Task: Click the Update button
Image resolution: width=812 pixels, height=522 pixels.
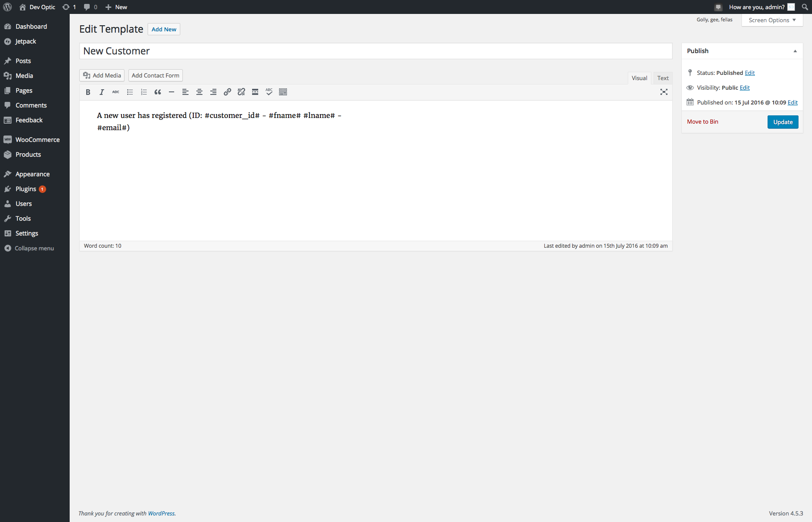Action: coord(783,122)
